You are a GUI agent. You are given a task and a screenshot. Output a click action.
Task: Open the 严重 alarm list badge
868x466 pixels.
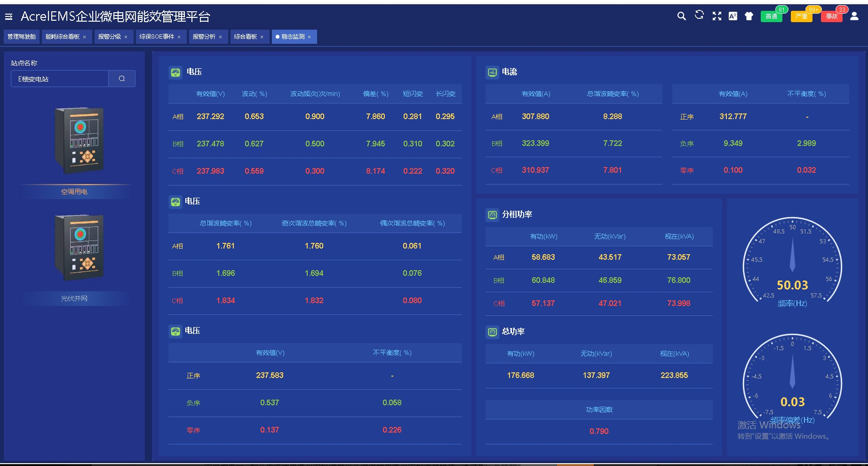click(801, 16)
